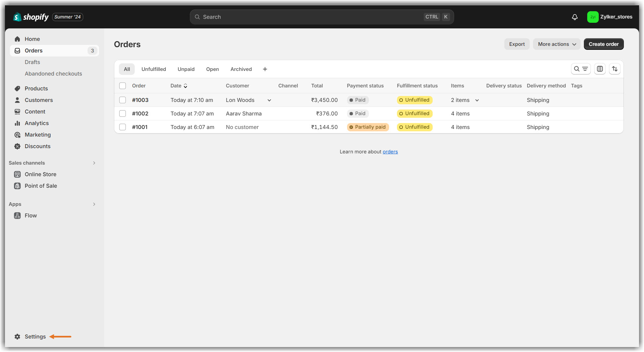Viewport: 644px width, 352px height.
Task: Open the More actions dropdown
Action: point(556,44)
